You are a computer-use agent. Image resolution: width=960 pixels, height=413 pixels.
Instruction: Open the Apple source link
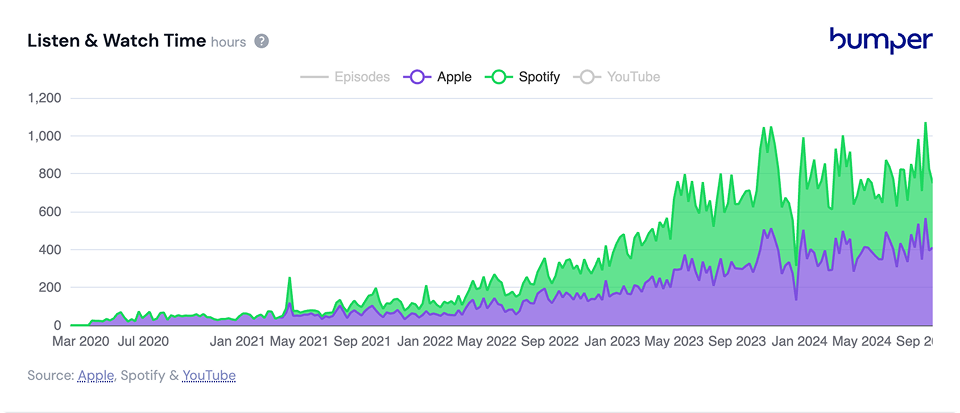pyautogui.click(x=96, y=375)
